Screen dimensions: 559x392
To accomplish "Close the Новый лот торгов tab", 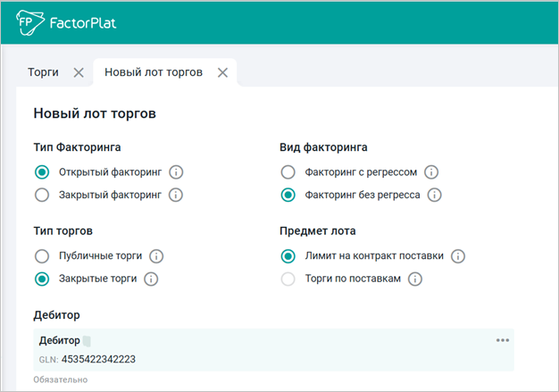I will [222, 72].
